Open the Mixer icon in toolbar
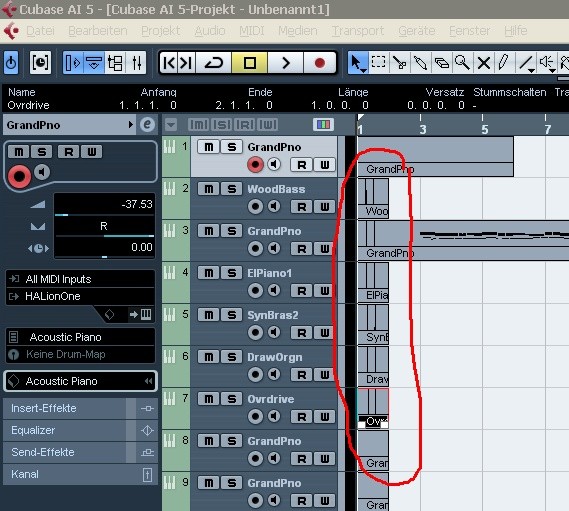Screen dimensions: 569x511 point(136,63)
